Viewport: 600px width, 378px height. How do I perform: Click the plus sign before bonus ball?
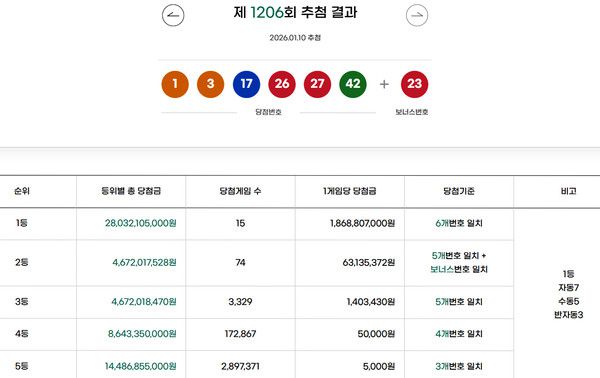(x=384, y=84)
